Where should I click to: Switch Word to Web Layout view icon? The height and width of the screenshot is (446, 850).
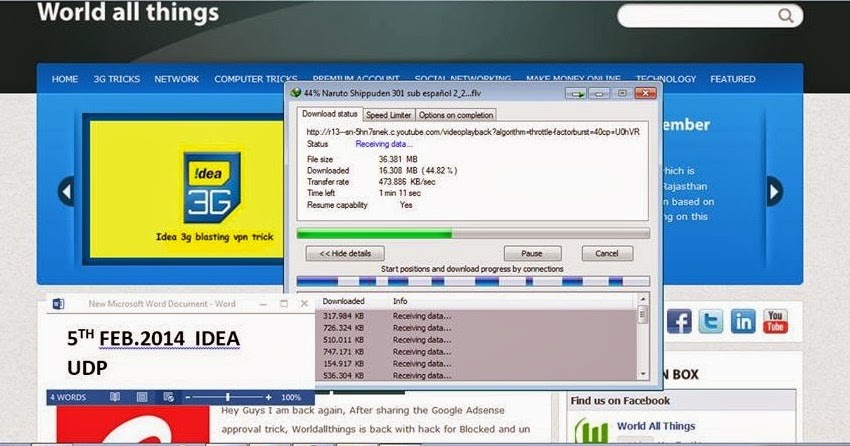click(169, 397)
